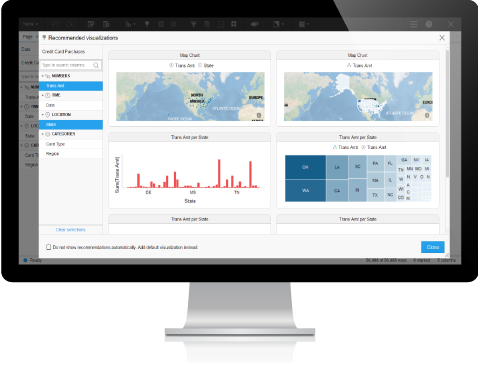Screen dimensions: 478x391
Task: Open the hamburger menu icon in toolbar
Action: pos(413,24)
